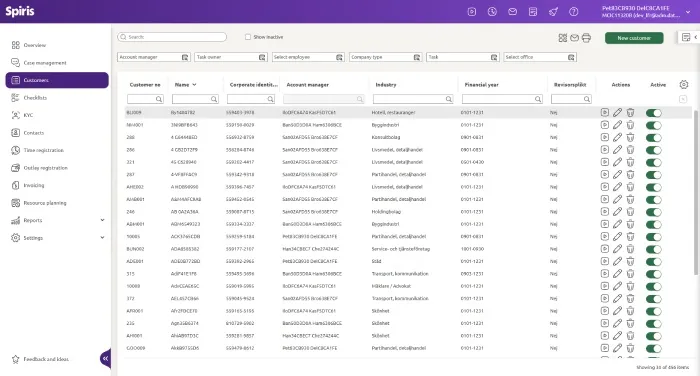Open Case management in the sidebar

45,63
